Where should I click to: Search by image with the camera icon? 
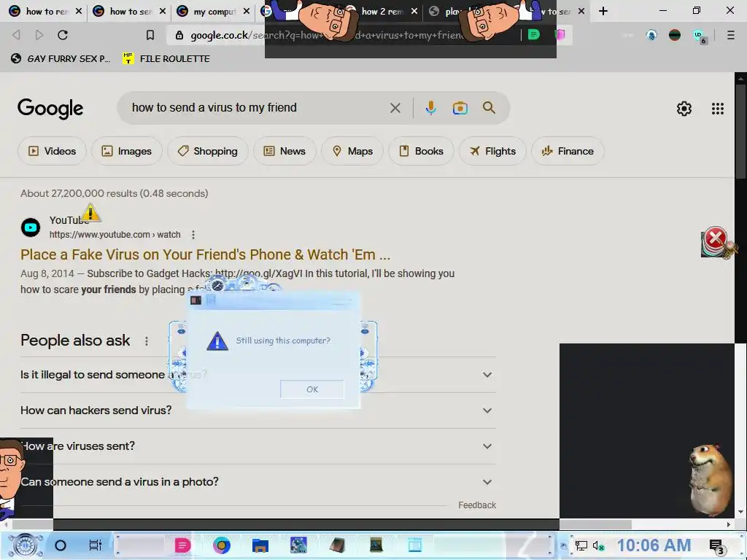[460, 108]
